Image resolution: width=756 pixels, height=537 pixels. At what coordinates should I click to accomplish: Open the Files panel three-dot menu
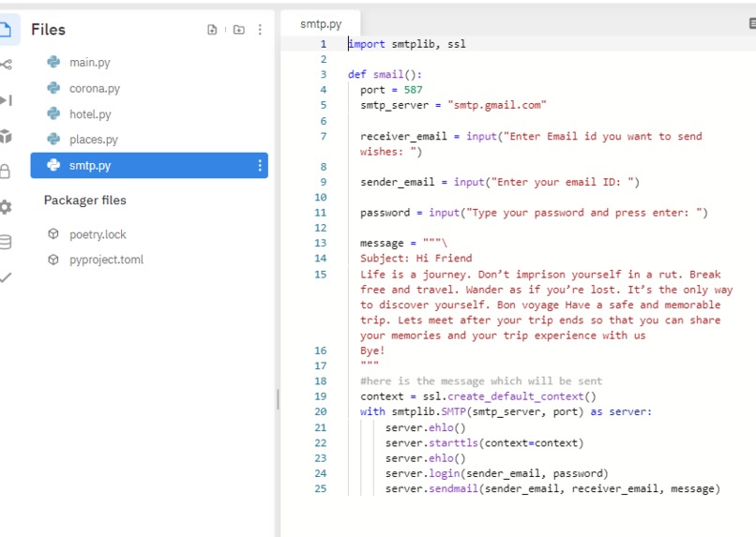pos(260,30)
